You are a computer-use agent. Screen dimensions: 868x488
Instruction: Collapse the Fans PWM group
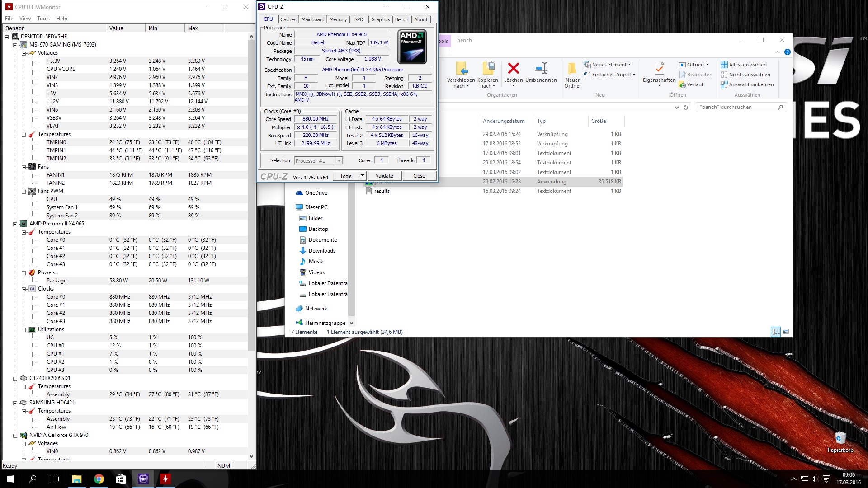click(24, 191)
